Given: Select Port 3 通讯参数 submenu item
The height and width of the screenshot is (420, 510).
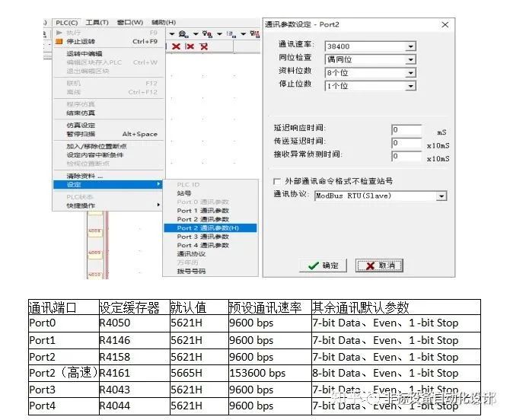Looking at the screenshot, I should (x=210, y=237).
